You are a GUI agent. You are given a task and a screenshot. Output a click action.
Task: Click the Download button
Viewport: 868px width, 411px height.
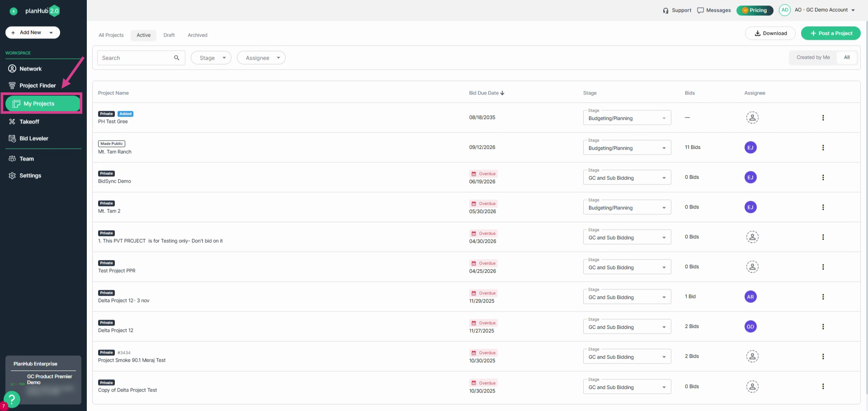click(x=771, y=33)
